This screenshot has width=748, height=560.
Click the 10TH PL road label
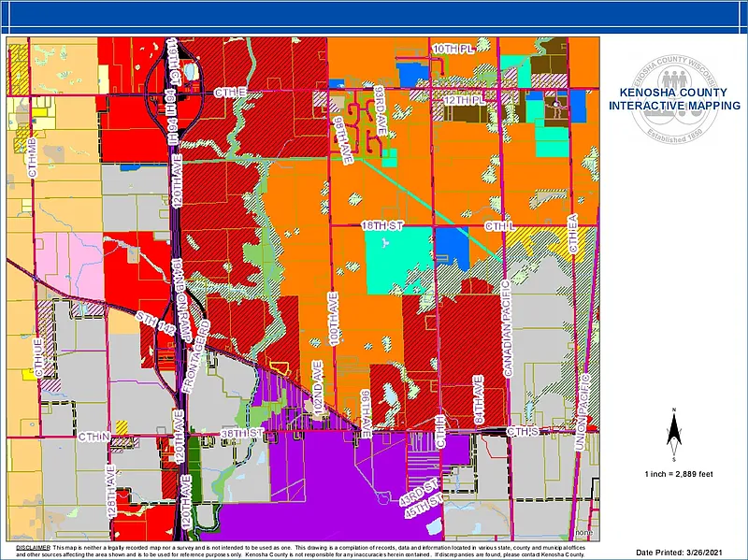click(x=453, y=48)
